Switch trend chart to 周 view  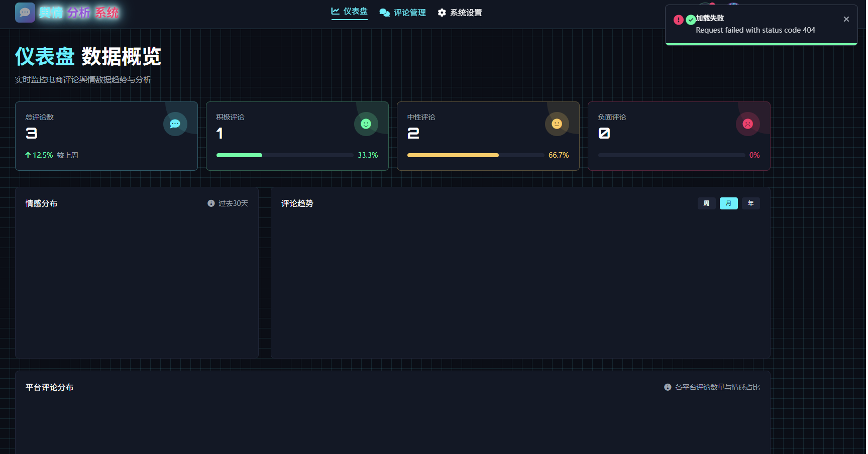(x=706, y=203)
